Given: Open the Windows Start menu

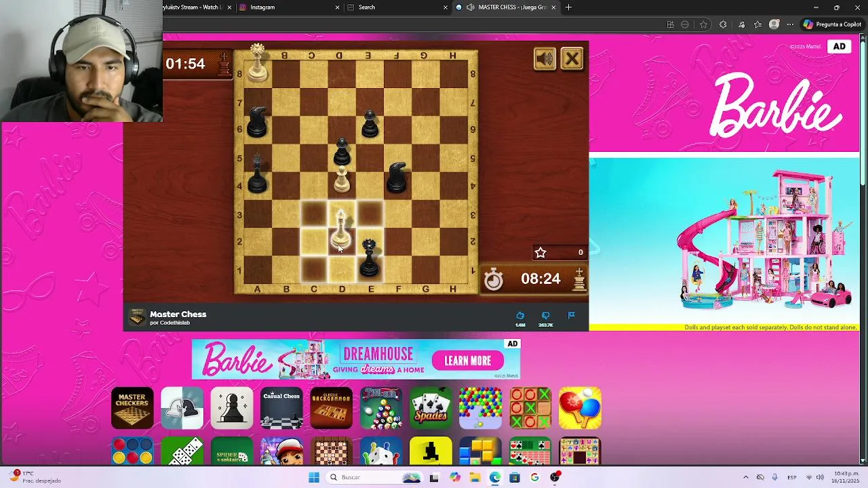Looking at the screenshot, I should [x=313, y=477].
